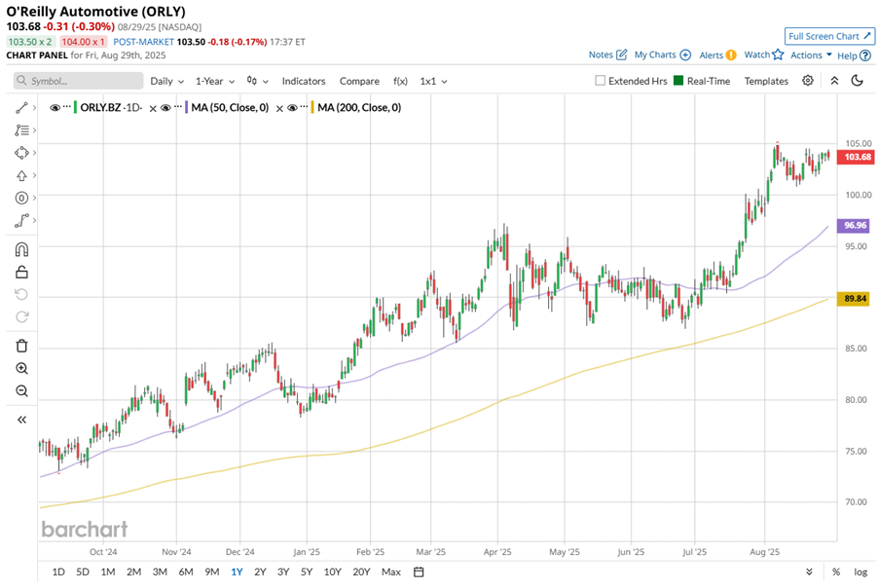Image resolution: width=879 pixels, height=588 pixels.
Task: Delete drawings with the trash icon
Action: (21, 346)
